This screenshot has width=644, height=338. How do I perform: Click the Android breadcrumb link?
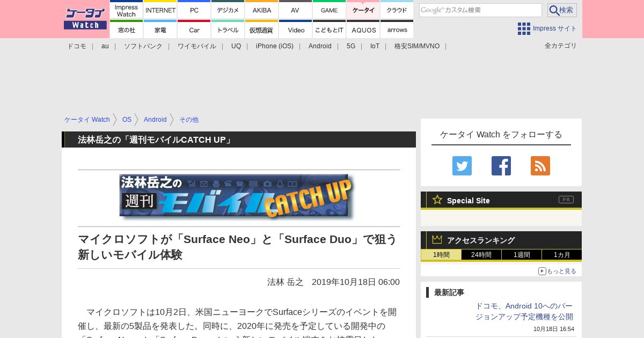pyautogui.click(x=155, y=120)
